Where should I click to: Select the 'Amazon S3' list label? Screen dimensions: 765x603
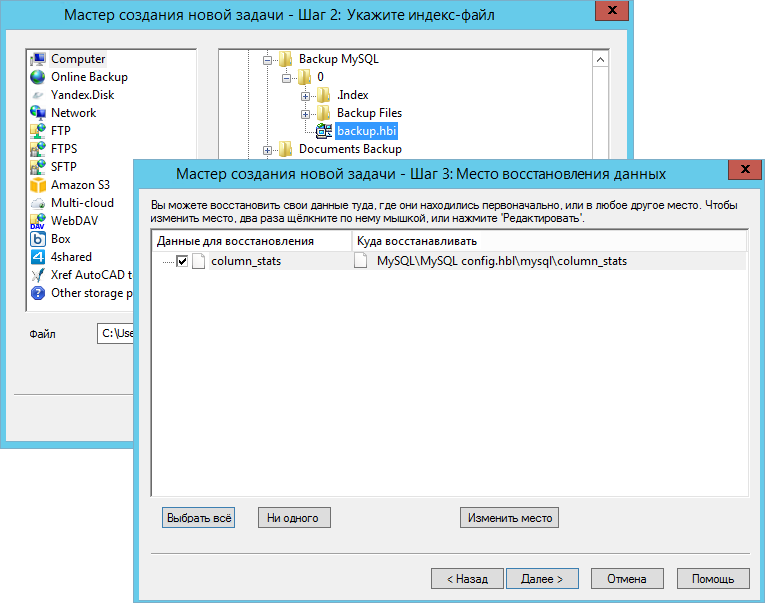[x=81, y=185]
